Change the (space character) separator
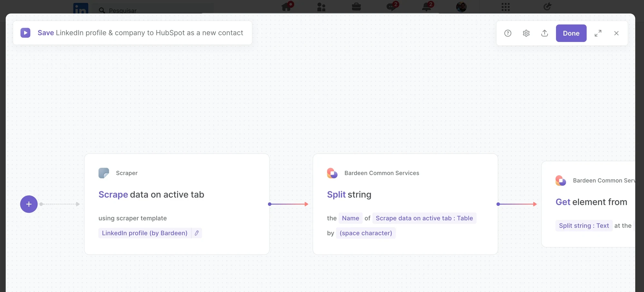This screenshot has height=292, width=644. click(x=366, y=233)
